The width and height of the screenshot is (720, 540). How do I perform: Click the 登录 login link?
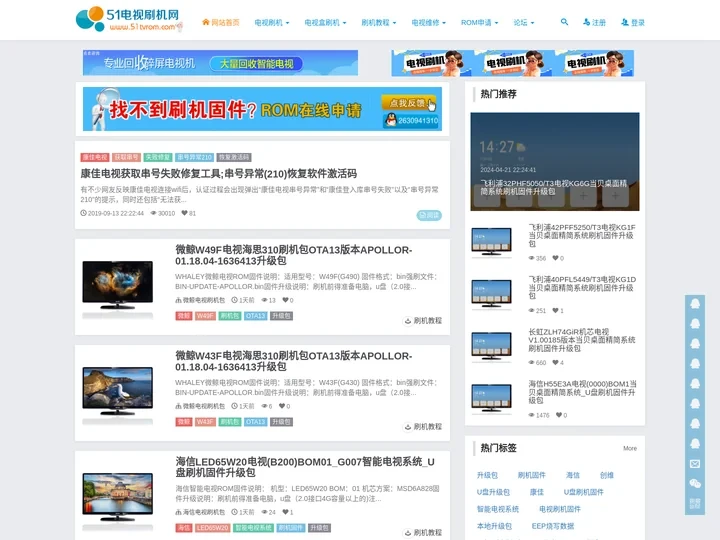click(633, 22)
